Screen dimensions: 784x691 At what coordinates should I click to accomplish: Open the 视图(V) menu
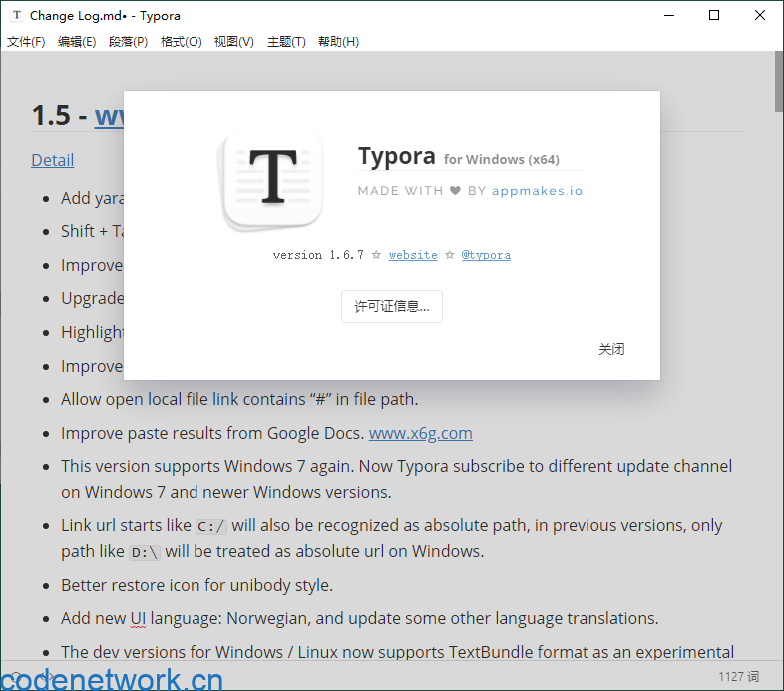pyautogui.click(x=234, y=42)
